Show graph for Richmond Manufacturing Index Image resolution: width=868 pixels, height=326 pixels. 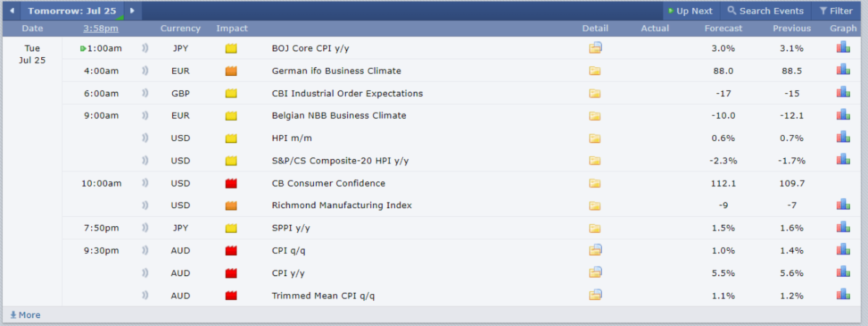pyautogui.click(x=843, y=205)
